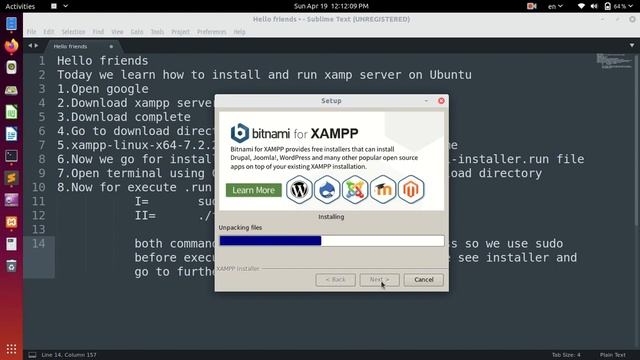This screenshot has height=360, width=640.
Task: Open Plain Text syntax selector in status bar
Action: (613, 355)
